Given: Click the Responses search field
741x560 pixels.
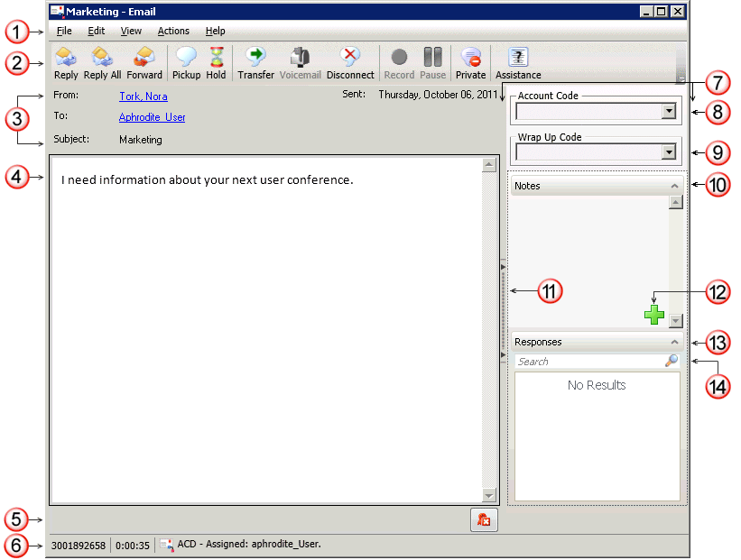Looking at the screenshot, I should click(588, 362).
